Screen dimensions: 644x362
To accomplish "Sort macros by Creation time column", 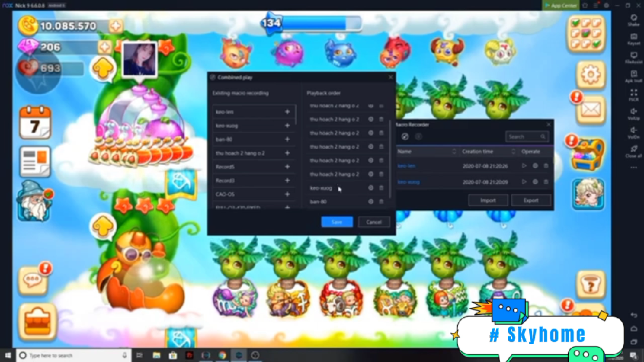I will coord(513,151).
